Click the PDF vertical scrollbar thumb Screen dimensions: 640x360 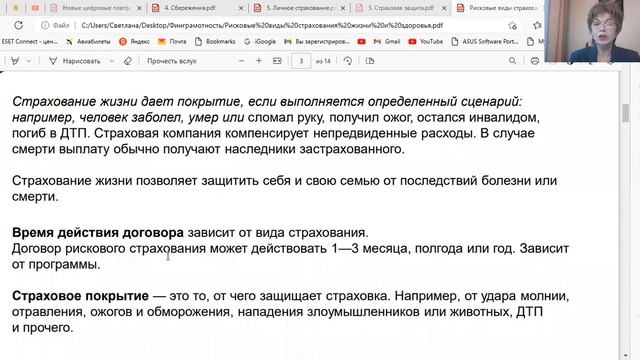[x=626, y=113]
